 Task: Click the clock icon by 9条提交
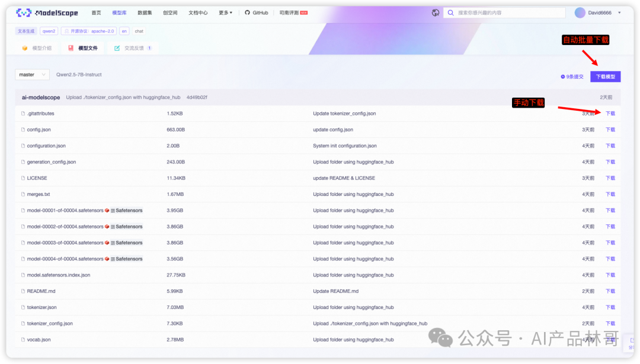[563, 76]
